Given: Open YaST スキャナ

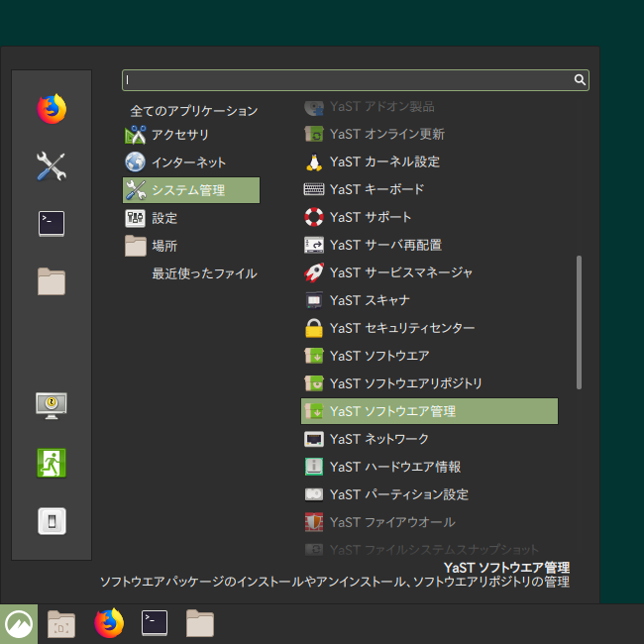Looking at the screenshot, I should pos(430,300).
